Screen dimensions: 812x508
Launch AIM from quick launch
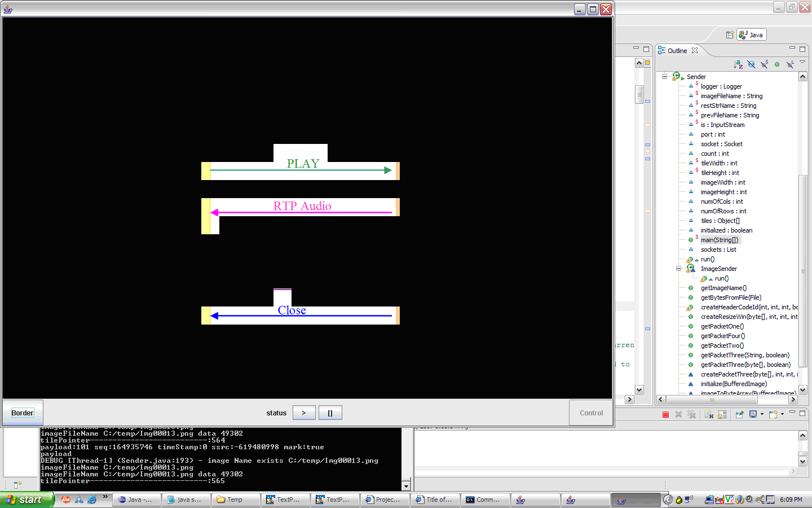pyautogui.click(x=66, y=500)
